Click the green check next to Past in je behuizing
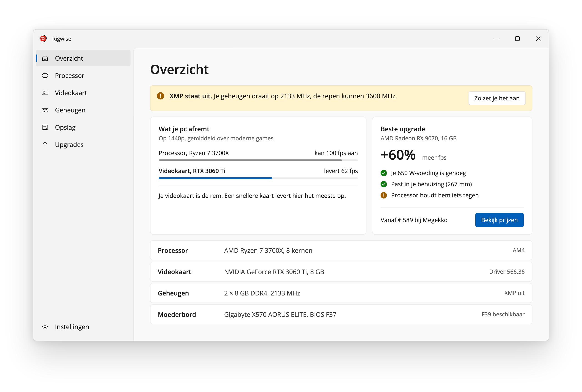 tap(384, 184)
